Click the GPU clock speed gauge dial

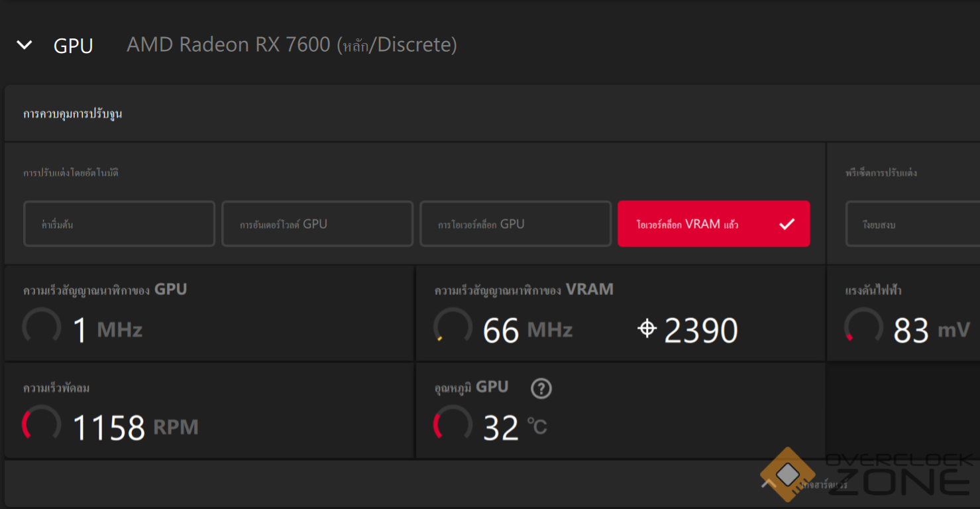pyautogui.click(x=42, y=327)
